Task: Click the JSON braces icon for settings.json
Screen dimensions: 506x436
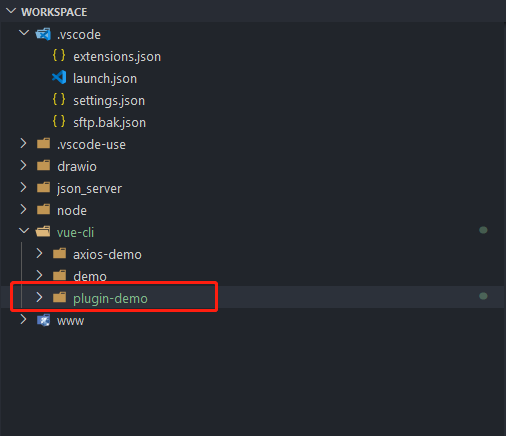Action: coord(59,100)
